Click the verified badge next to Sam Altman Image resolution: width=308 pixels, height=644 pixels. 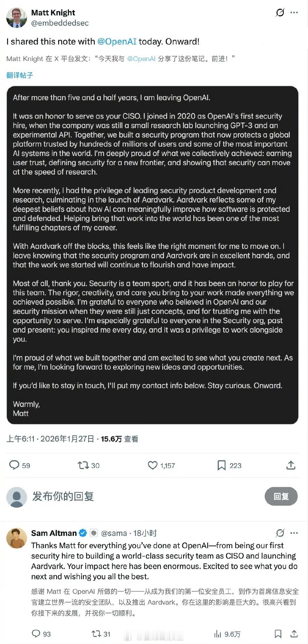83,533
